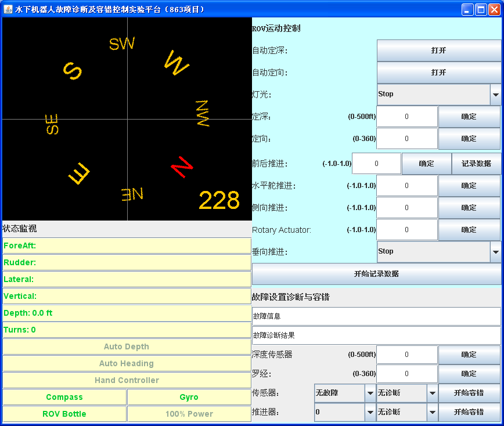Confirm 定深 value with 确定
504x426 pixels.
[469, 117]
